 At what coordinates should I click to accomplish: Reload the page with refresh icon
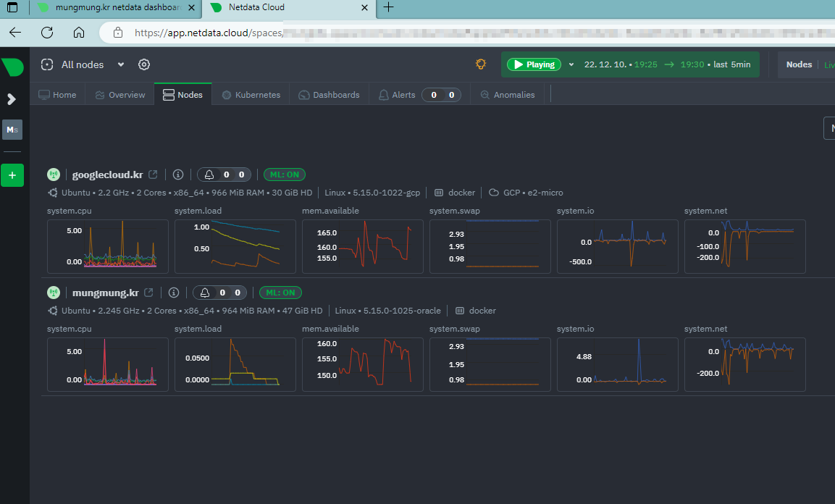click(x=47, y=33)
